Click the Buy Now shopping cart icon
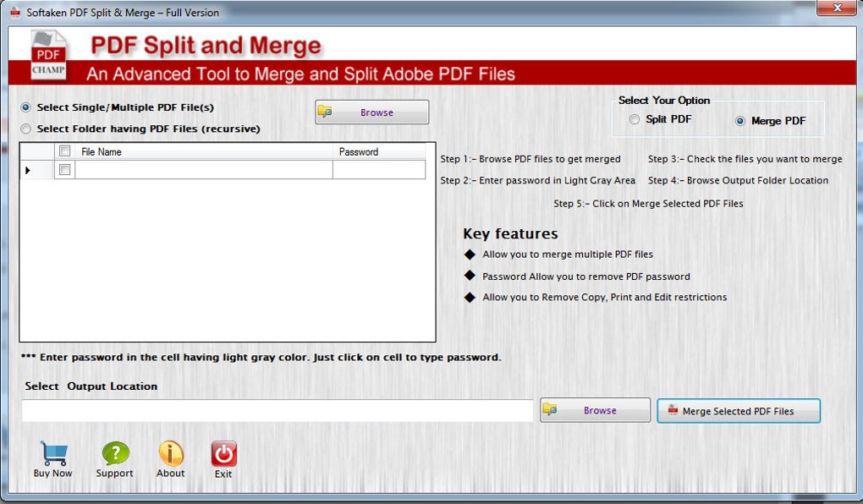 tap(52, 452)
